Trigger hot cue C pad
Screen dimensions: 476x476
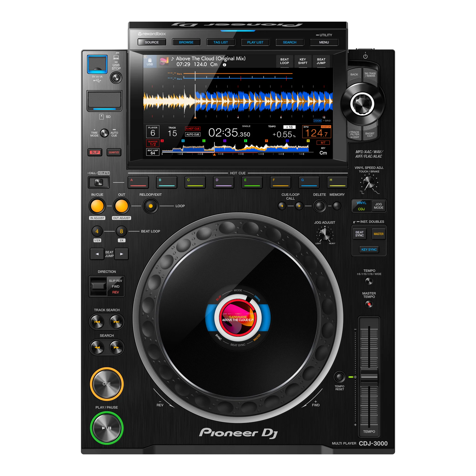(x=195, y=182)
